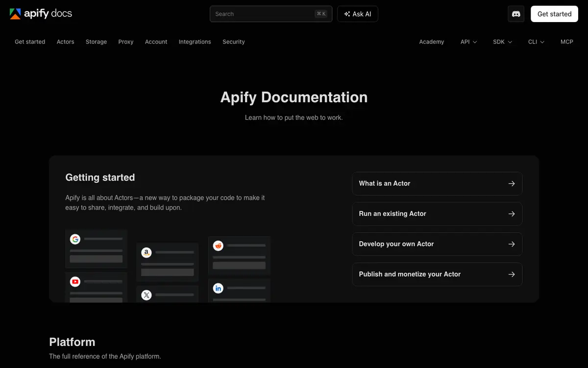The height and width of the screenshot is (368, 588).
Task: Open the Discord icon link
Action: [x=516, y=14]
